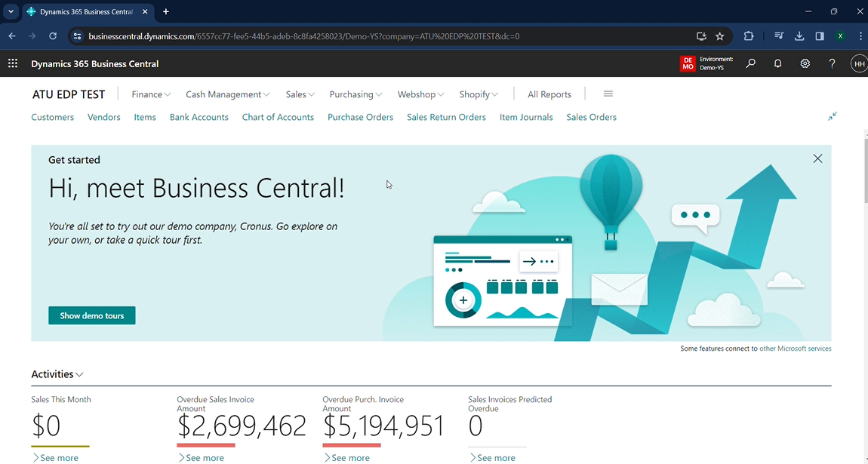Screen dimensions: 868x464
Task: Open the notifications bell
Action: [777, 63]
